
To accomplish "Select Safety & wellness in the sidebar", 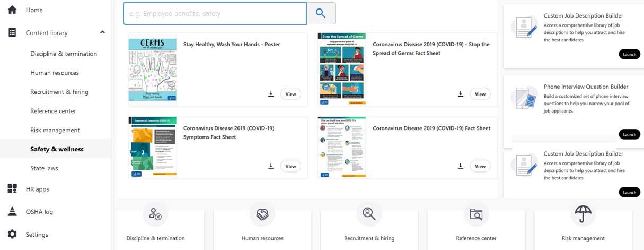I will [56, 149].
